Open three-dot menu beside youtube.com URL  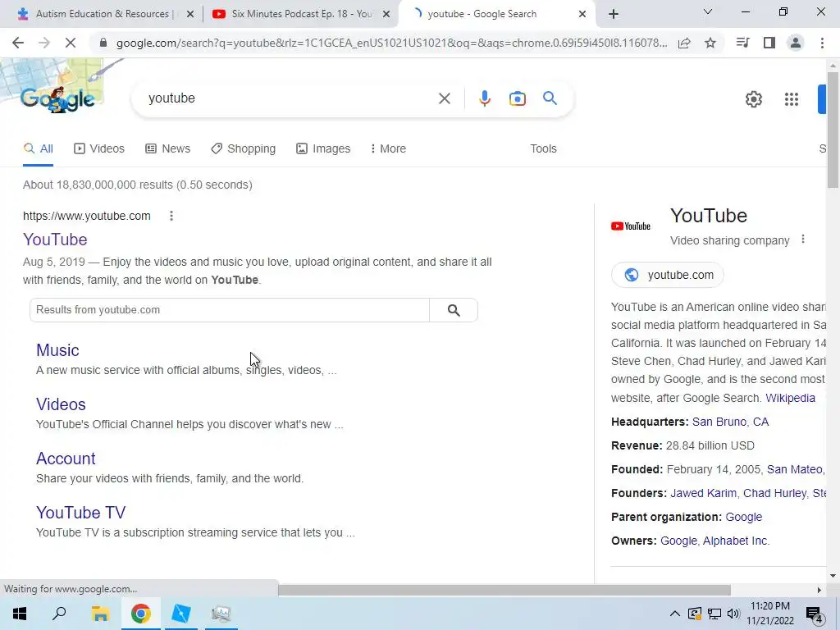(171, 216)
